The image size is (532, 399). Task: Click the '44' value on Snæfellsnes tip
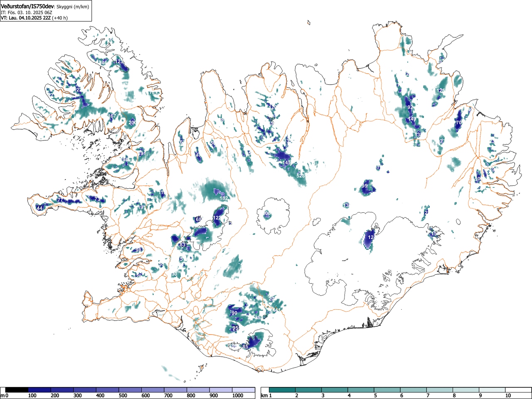click(x=39, y=208)
